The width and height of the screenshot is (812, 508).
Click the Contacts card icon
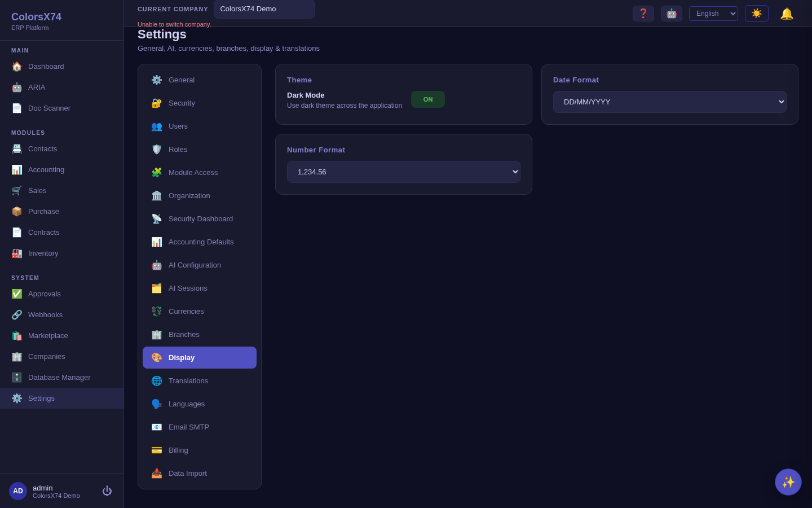tap(17, 149)
